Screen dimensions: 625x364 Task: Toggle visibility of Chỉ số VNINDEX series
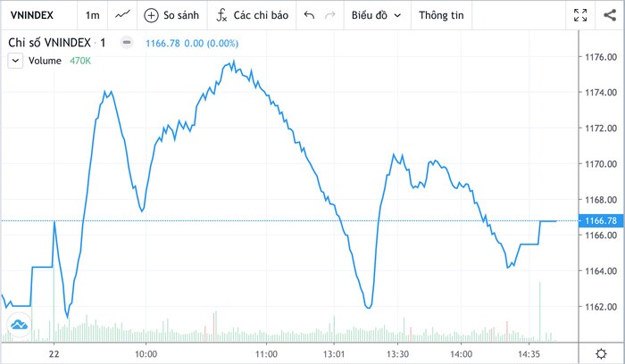click(127, 42)
